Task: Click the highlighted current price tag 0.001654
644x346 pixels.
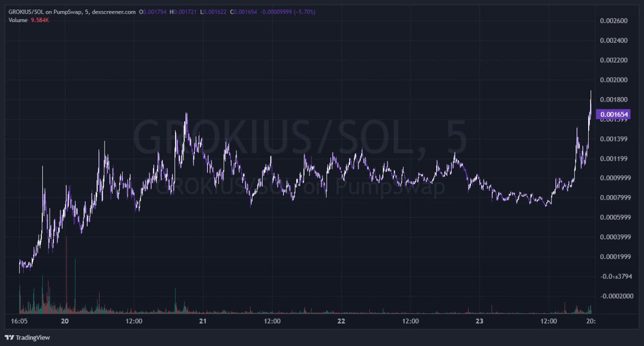Action: point(613,114)
